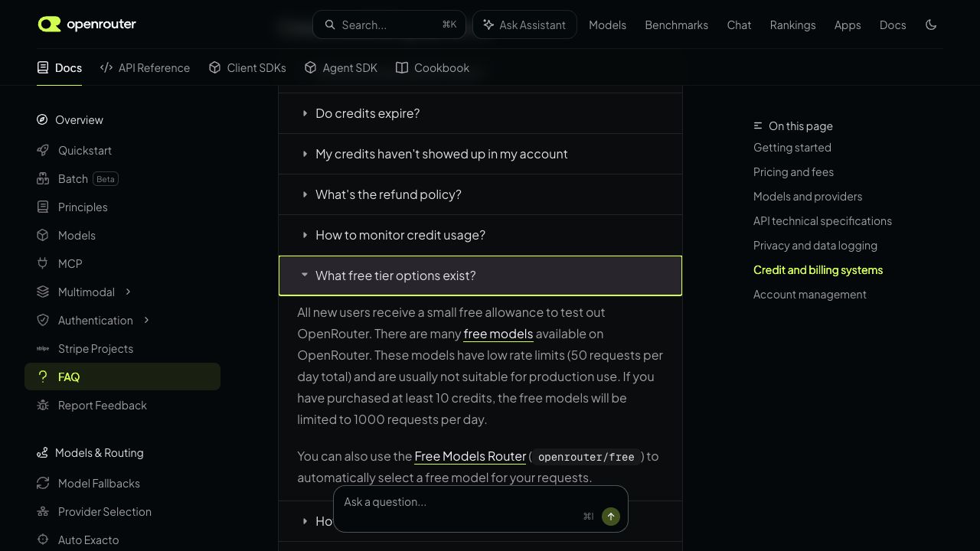Expand "Do credits expire?" question
Image resolution: width=980 pixels, height=551 pixels.
pos(480,113)
